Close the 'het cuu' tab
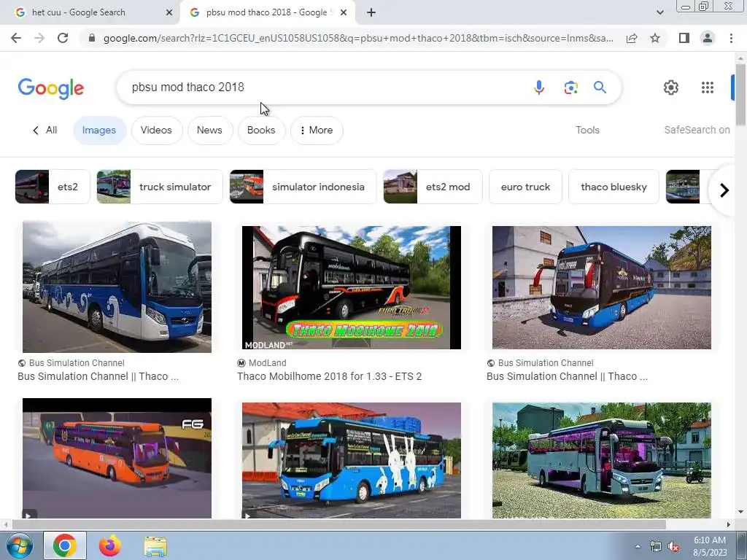This screenshot has height=560, width=747. [x=169, y=12]
